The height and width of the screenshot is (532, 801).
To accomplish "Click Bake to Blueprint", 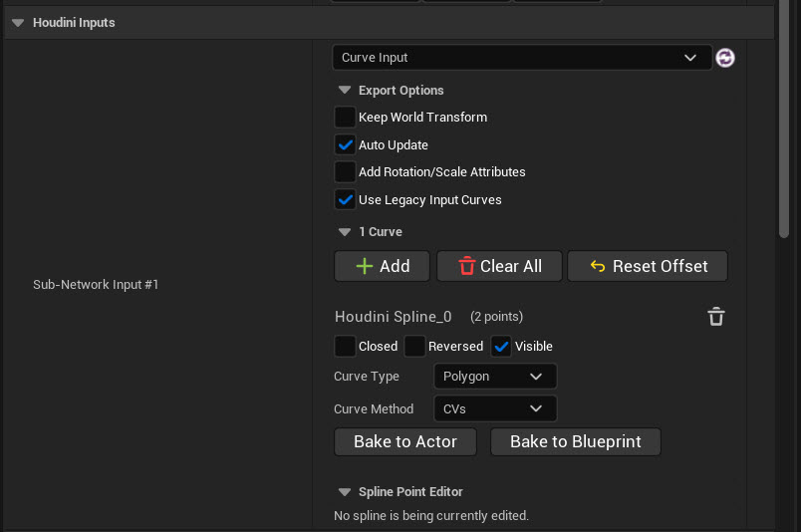I will click(575, 441).
